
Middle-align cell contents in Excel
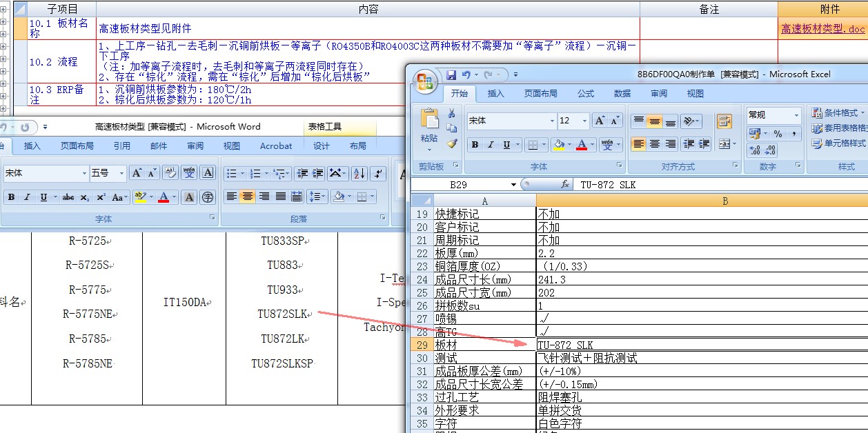tap(654, 121)
